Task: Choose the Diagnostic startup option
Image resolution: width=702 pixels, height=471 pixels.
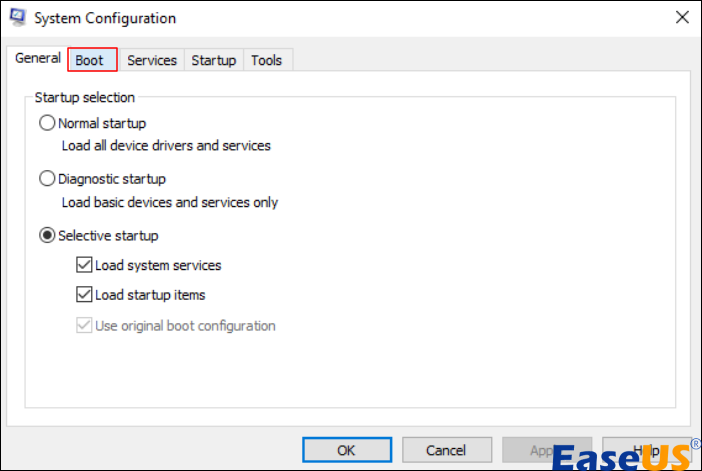Action: pos(47,180)
